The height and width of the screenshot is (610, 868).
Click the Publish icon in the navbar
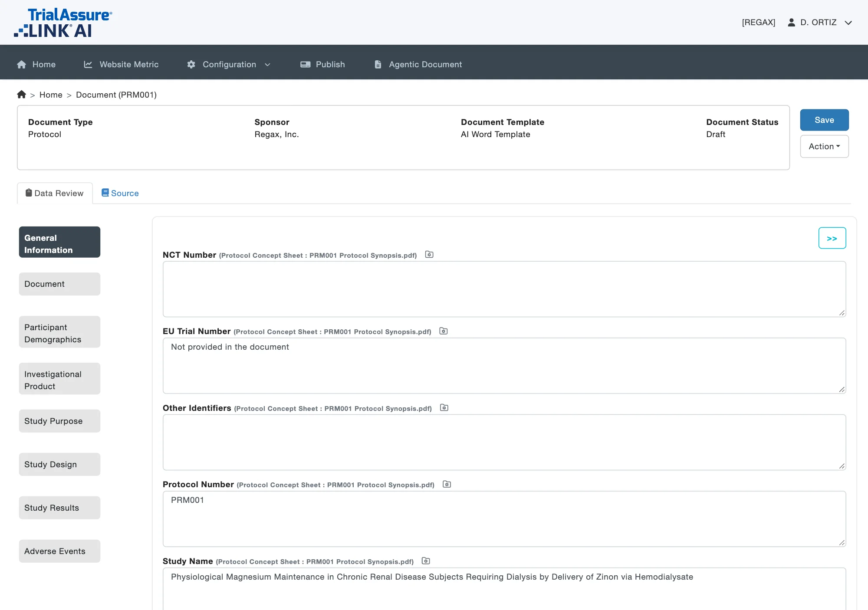306,64
